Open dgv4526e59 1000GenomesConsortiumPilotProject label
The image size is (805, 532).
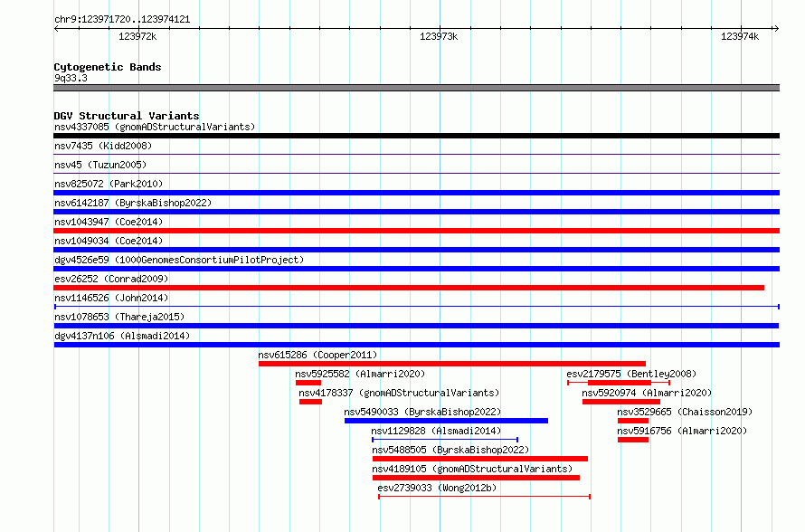pos(179,260)
